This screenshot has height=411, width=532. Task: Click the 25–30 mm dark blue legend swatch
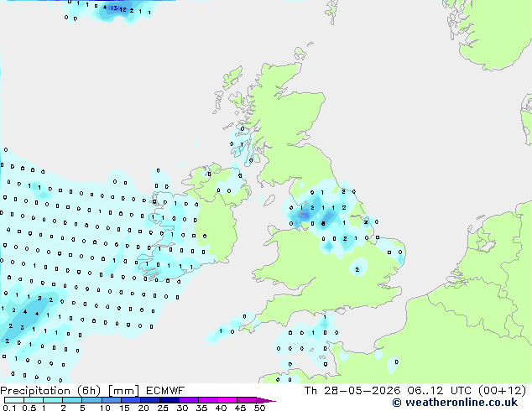[x=170, y=400]
